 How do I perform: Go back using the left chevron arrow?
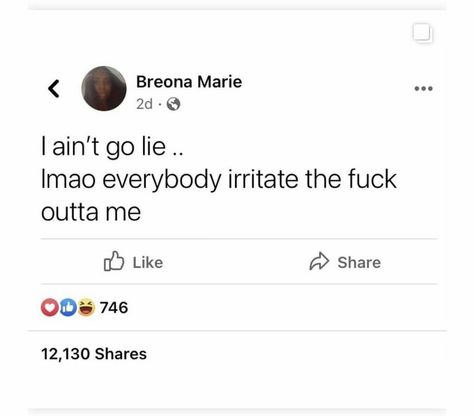coord(54,89)
